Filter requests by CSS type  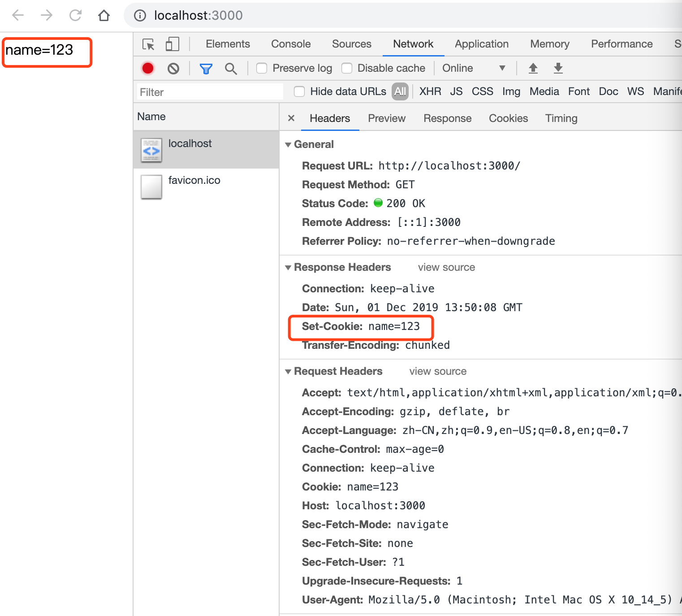pos(483,91)
